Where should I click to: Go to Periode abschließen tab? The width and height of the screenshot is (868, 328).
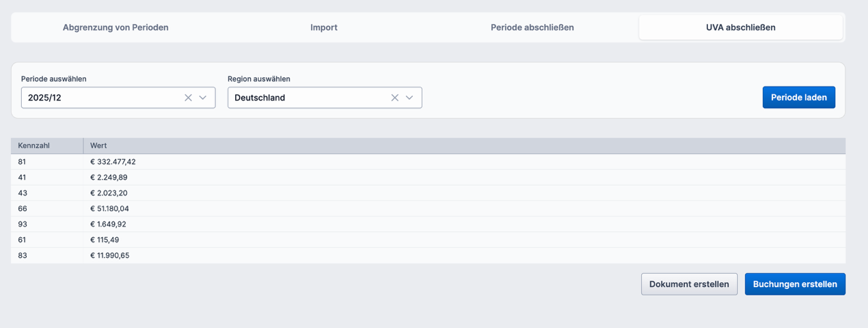pyautogui.click(x=532, y=27)
